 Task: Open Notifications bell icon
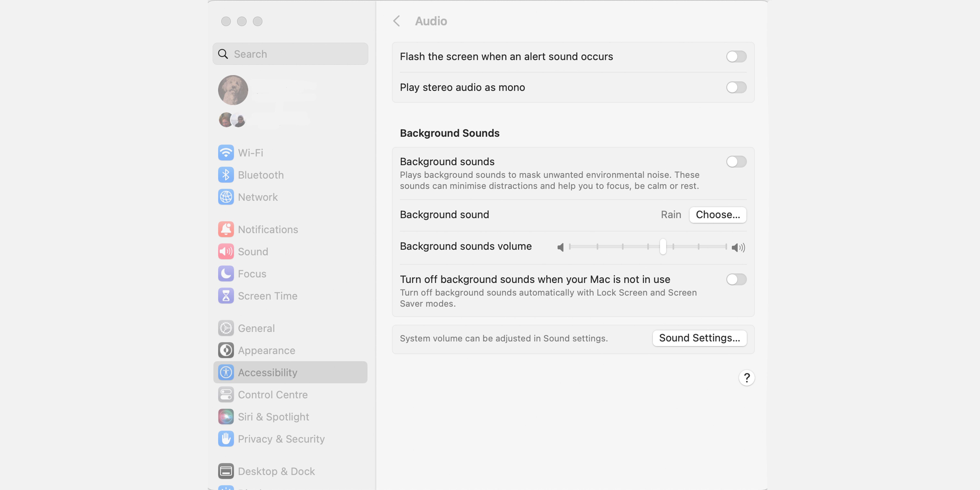tap(226, 229)
